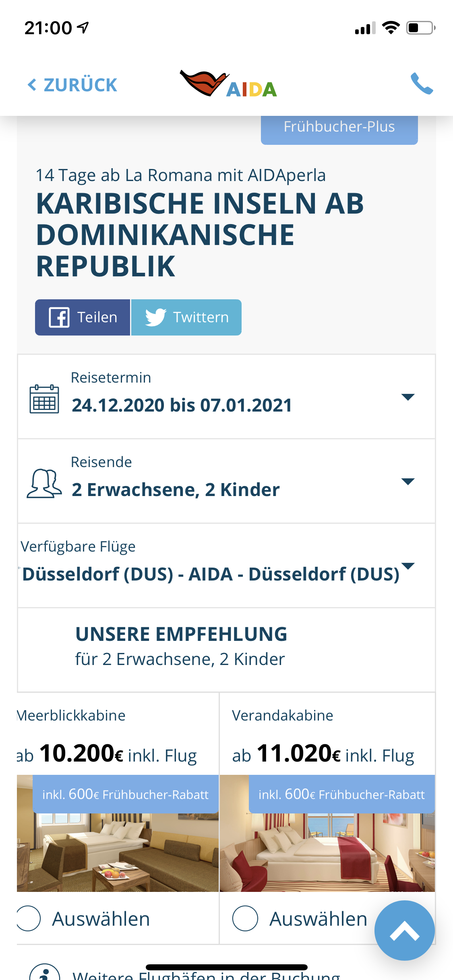
Task: Select the Verandakabine Auswählen radio button
Action: point(245,918)
